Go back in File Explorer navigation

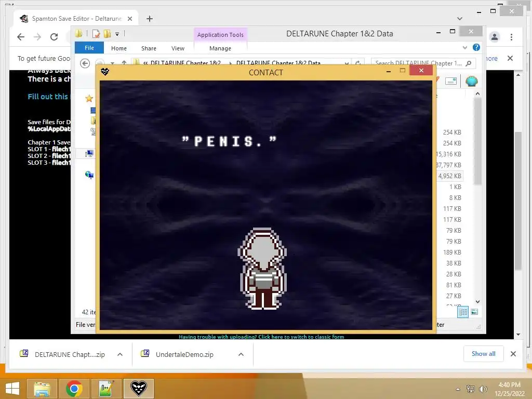85,63
